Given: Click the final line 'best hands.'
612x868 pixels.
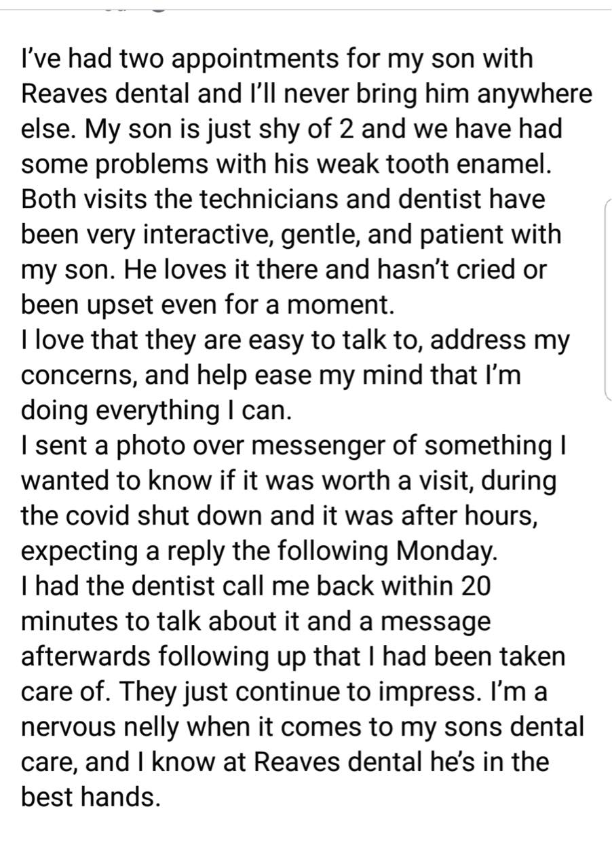Looking at the screenshot, I should (91, 797).
